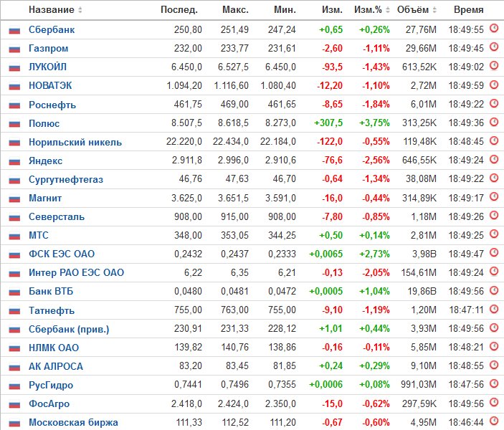Open the ФосАгро stock link
This screenshot has width=504, height=430.
click(x=49, y=404)
